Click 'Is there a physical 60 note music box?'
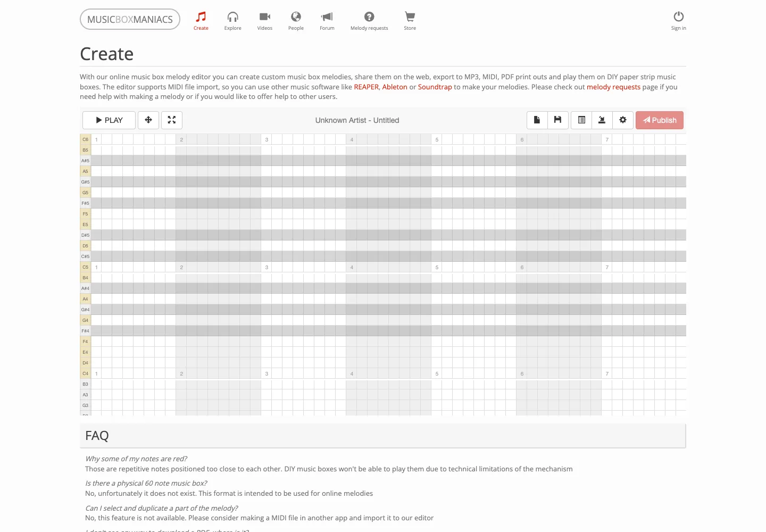This screenshot has width=766, height=532. point(146,483)
